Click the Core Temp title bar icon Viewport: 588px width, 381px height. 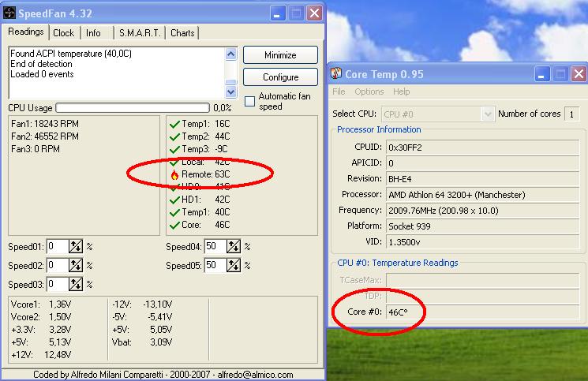coord(336,73)
